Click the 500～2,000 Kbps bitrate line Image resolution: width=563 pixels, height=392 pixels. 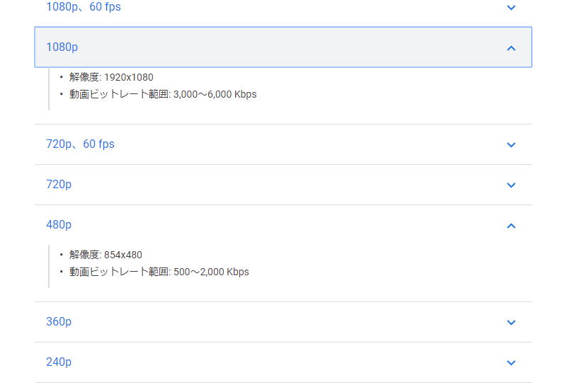pos(159,272)
